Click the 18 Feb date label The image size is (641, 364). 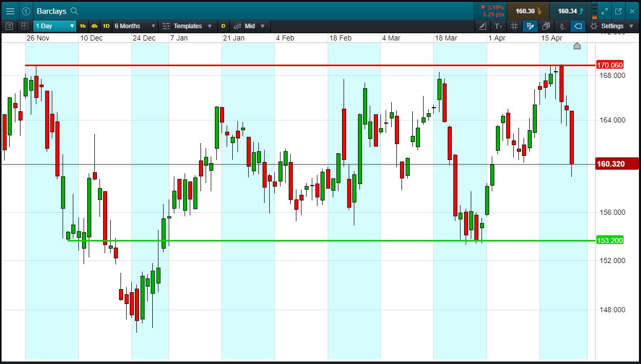[340, 38]
